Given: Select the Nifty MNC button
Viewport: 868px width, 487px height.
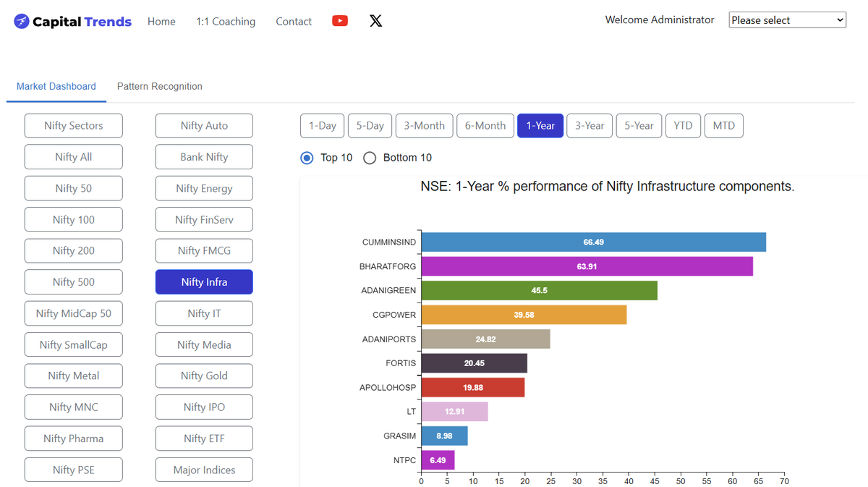Looking at the screenshot, I should pos(74,407).
